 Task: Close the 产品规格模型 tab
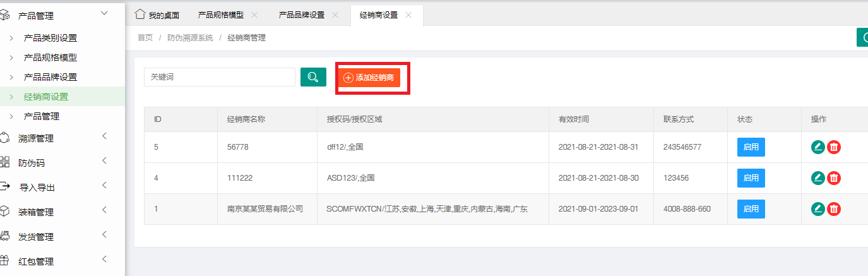254,15
